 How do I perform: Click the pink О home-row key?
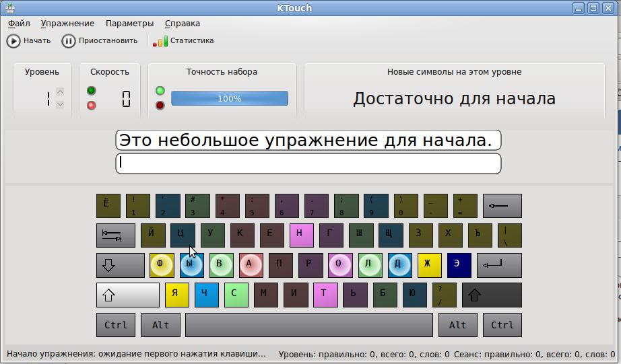pos(340,265)
